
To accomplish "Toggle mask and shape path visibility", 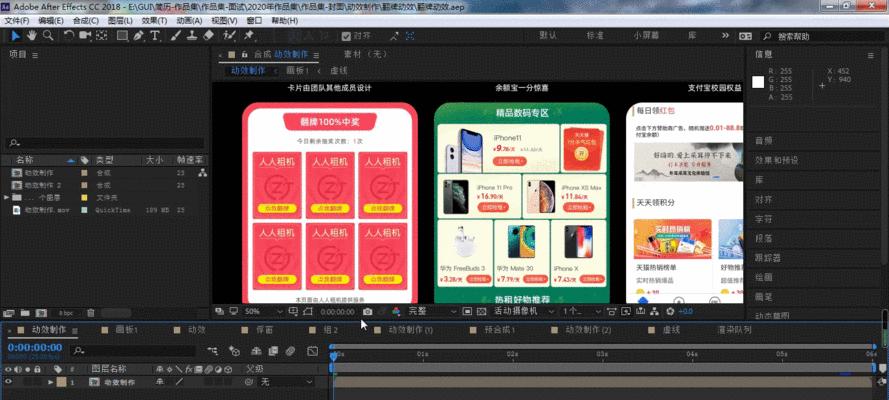I will coord(308,311).
